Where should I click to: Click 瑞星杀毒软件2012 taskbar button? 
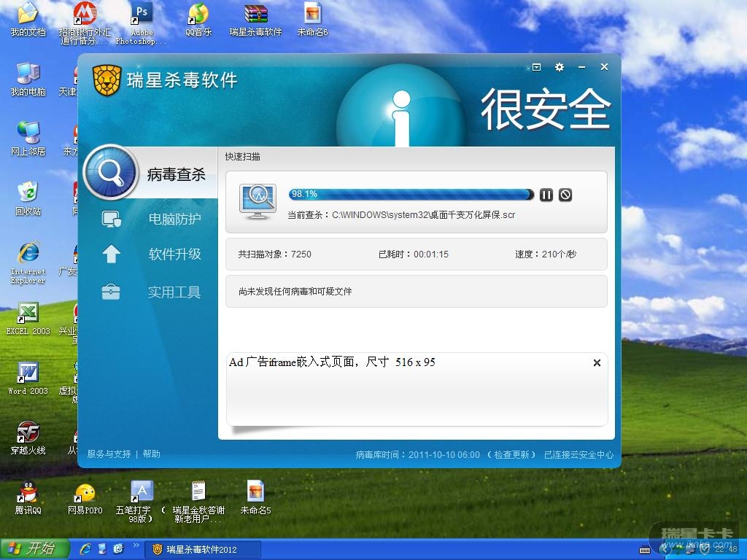(202, 549)
